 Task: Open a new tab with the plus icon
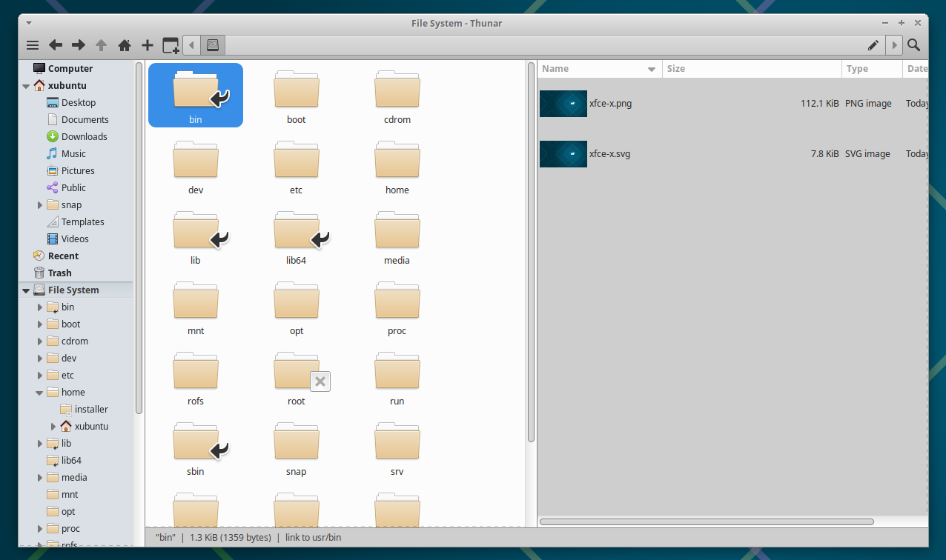click(147, 44)
